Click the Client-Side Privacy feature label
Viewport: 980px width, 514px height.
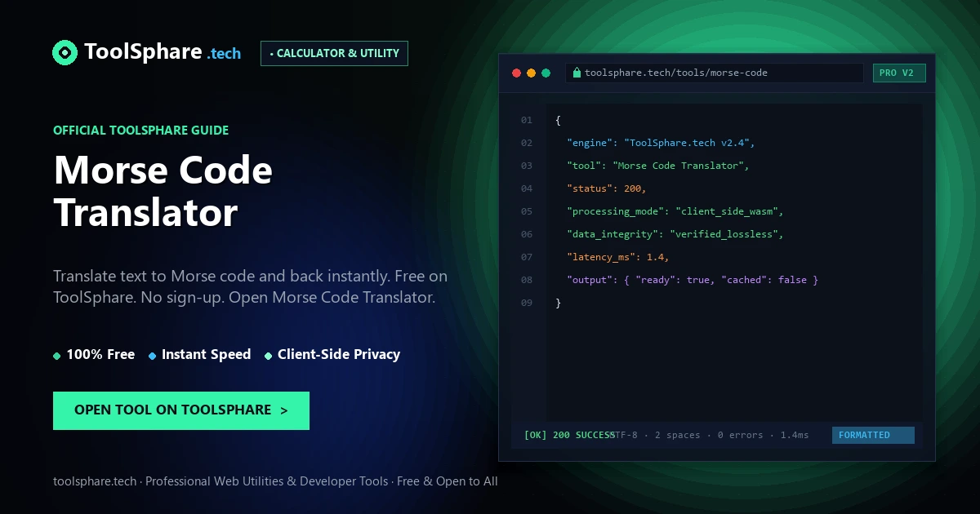point(339,354)
